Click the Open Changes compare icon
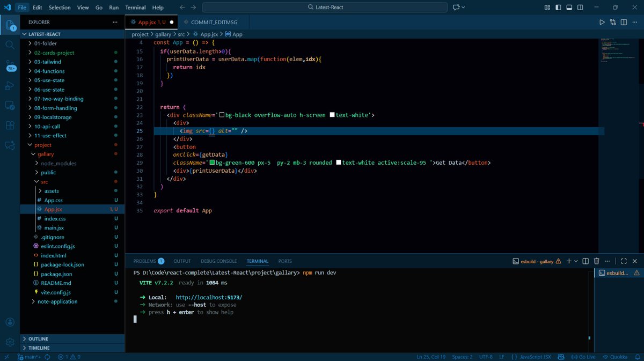 pyautogui.click(x=613, y=22)
